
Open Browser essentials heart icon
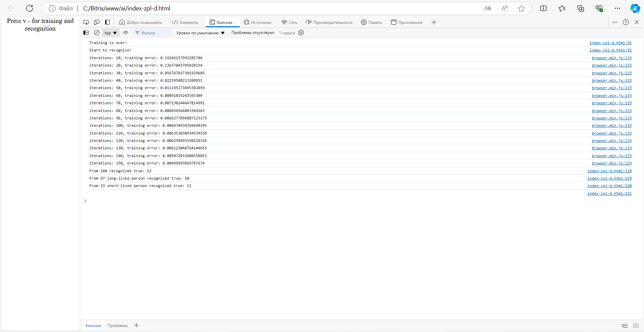click(x=599, y=8)
